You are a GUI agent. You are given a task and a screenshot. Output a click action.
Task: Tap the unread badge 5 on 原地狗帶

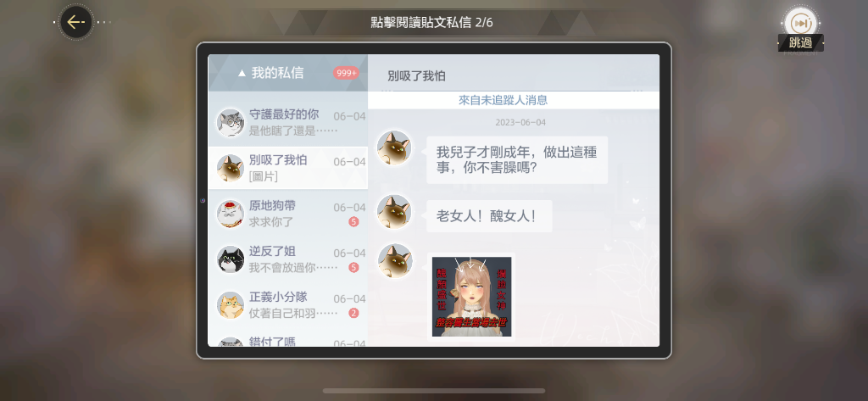(353, 222)
